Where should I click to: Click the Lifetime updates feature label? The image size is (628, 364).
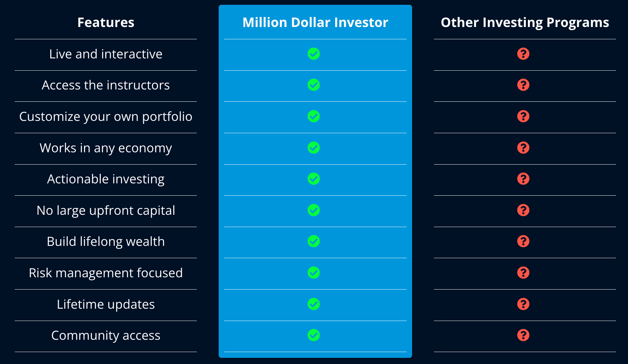pos(106,305)
